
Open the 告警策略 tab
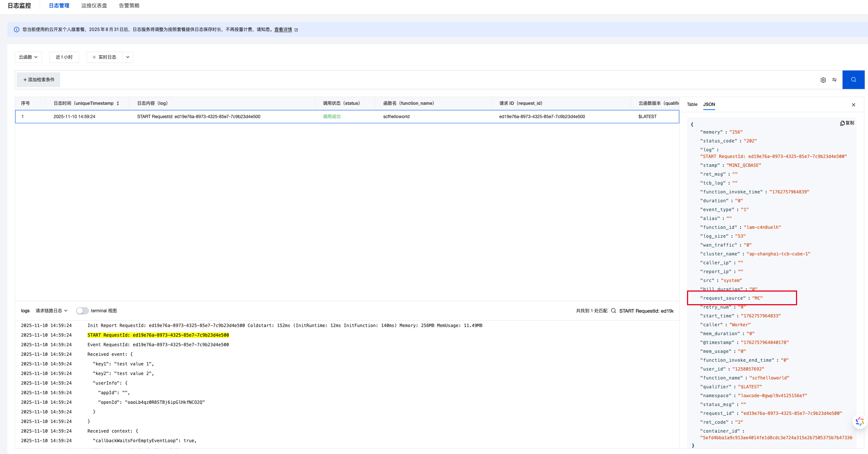pos(129,6)
